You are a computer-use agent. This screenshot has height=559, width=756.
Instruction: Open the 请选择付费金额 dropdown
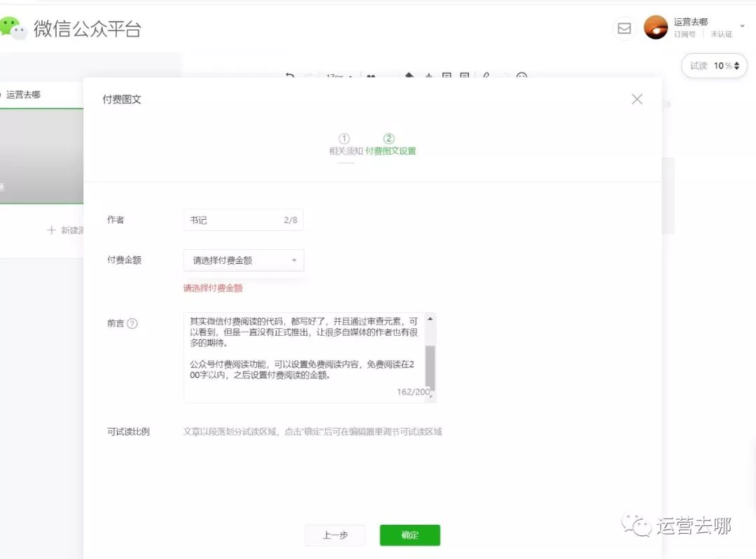(244, 260)
